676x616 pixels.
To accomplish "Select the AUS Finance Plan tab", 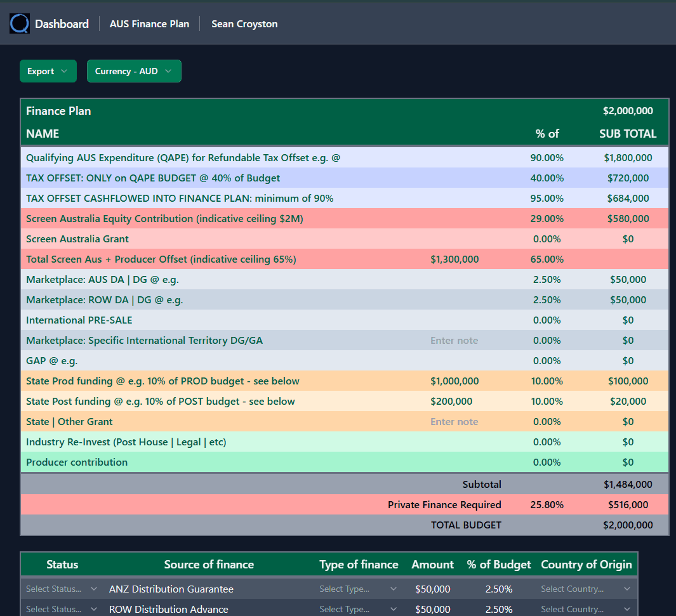I will coord(149,23).
